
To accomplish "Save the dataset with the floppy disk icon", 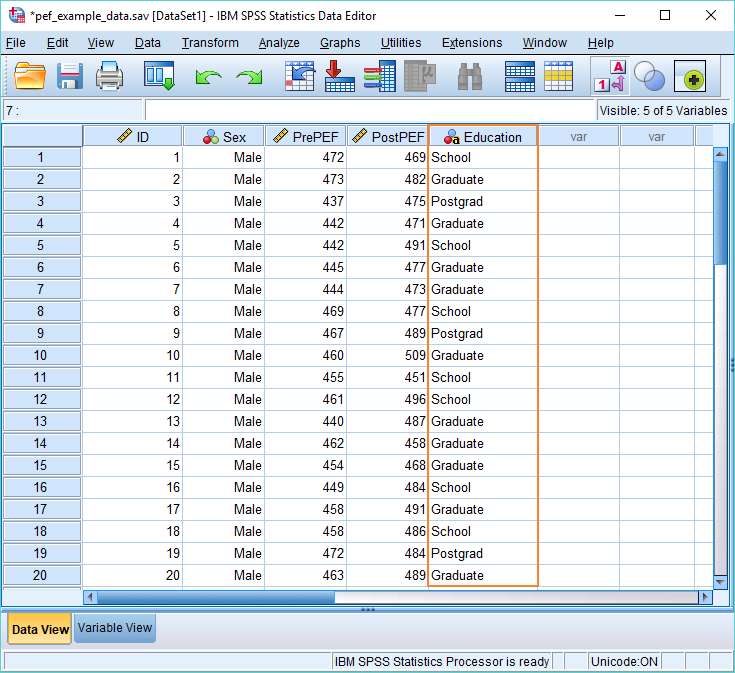I will (70, 76).
